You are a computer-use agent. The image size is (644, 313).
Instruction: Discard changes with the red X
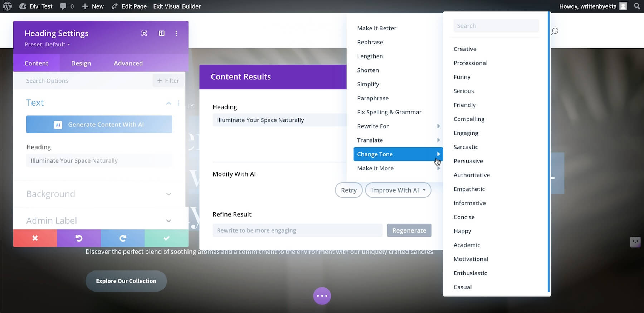[x=35, y=238]
